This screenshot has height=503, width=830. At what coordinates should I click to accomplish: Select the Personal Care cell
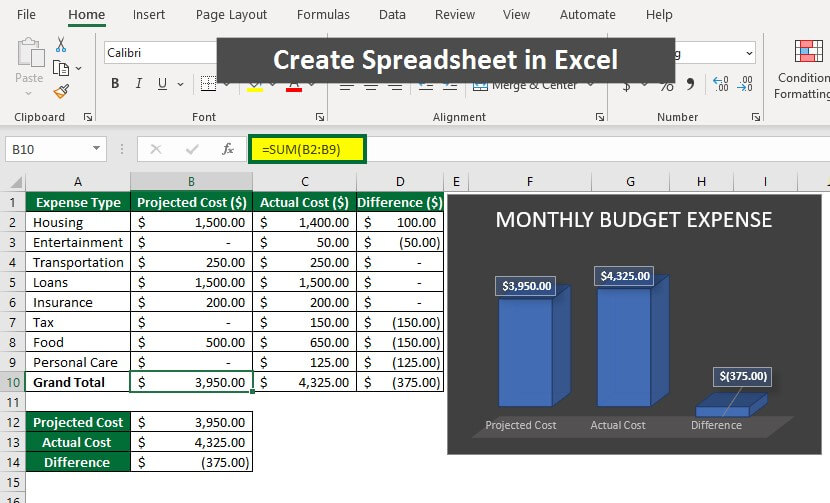(x=78, y=362)
